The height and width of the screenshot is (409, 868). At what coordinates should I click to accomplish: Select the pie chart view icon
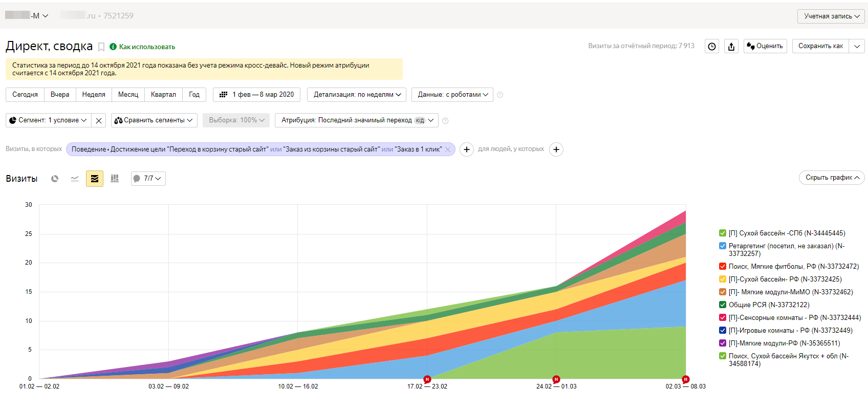[55, 179]
